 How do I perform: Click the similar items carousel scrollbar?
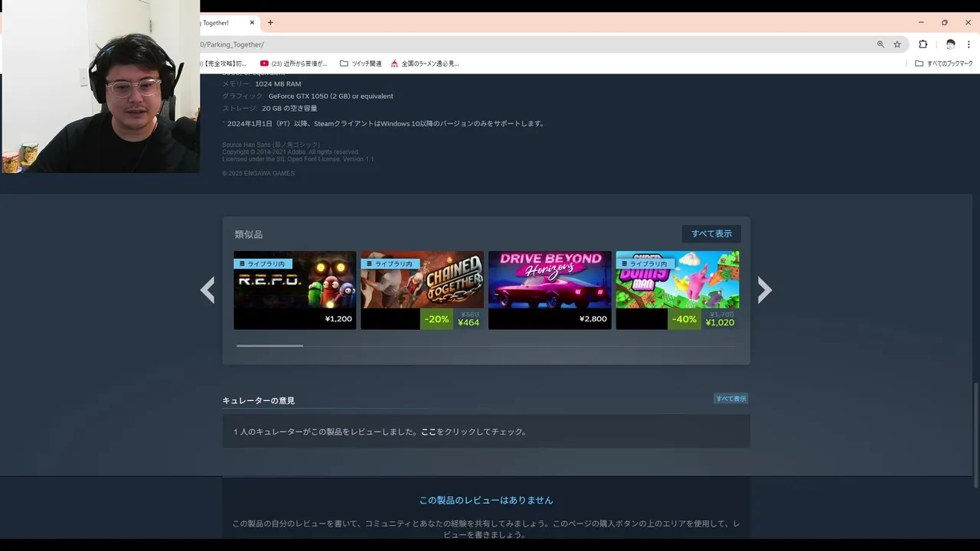coord(269,346)
